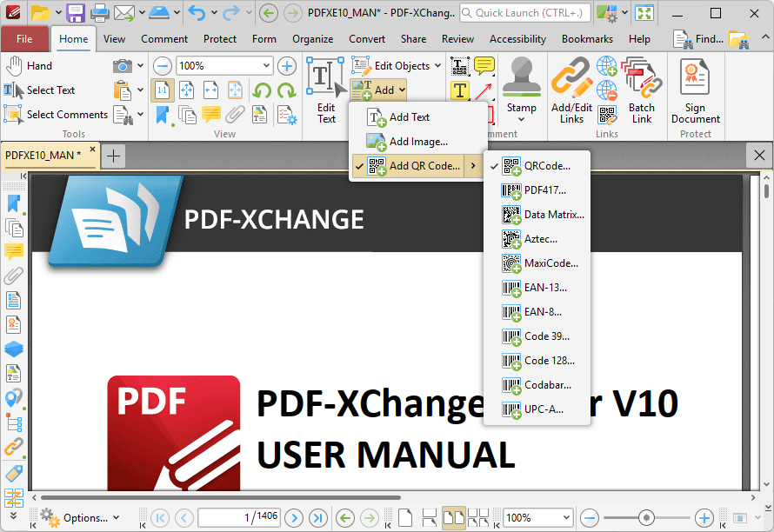The width and height of the screenshot is (774, 532).
Task: Switch to single page layout
Action: pos(405,518)
